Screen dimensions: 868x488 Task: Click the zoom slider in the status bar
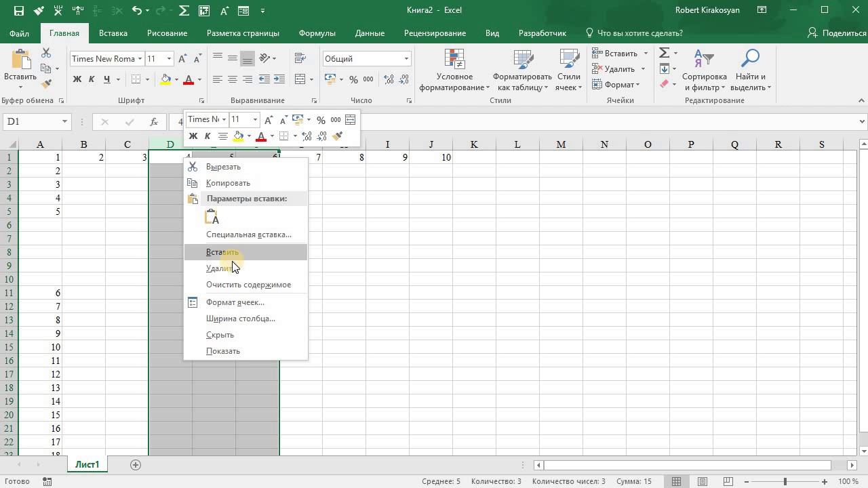click(785, 481)
